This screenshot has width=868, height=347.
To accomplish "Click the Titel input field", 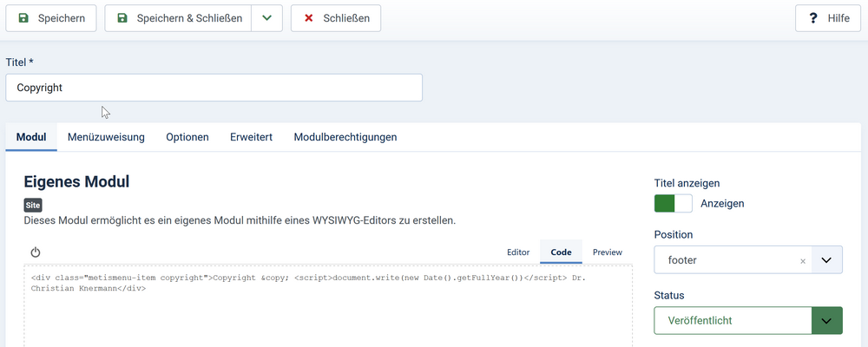I will pos(214,88).
